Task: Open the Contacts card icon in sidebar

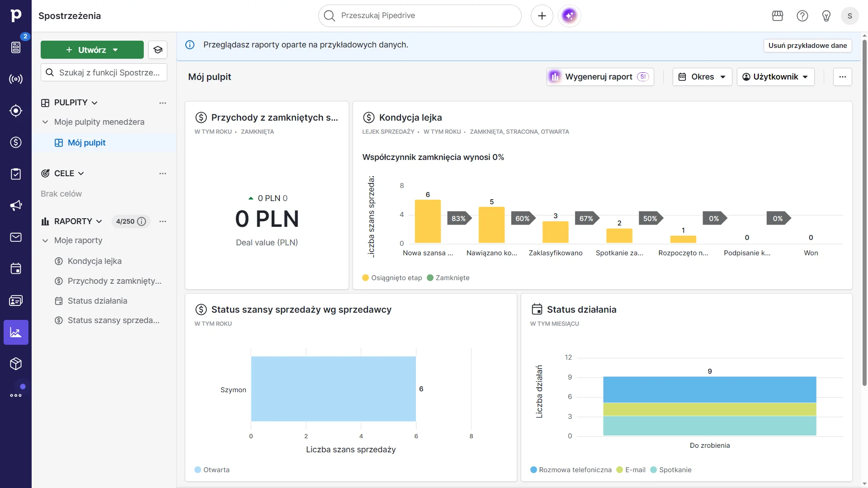Action: pos(16,300)
